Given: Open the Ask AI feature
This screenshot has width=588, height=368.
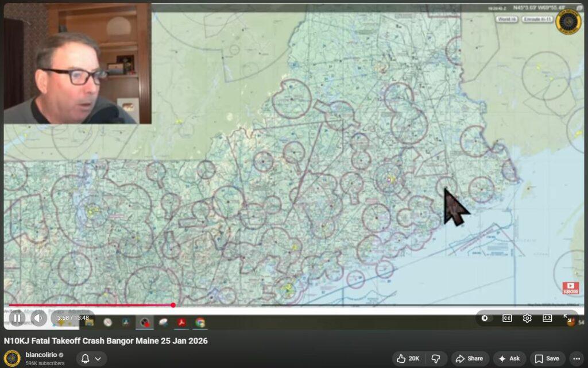Looking at the screenshot, I should pyautogui.click(x=508, y=358).
